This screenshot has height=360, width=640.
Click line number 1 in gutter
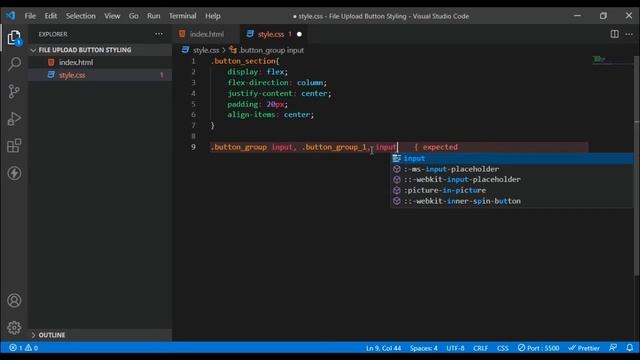(x=193, y=61)
